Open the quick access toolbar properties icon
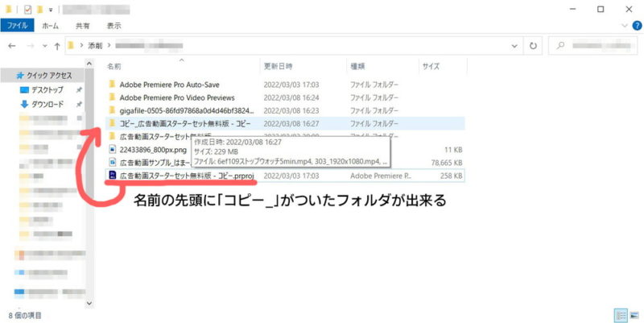The image size is (644, 323). coord(27,10)
